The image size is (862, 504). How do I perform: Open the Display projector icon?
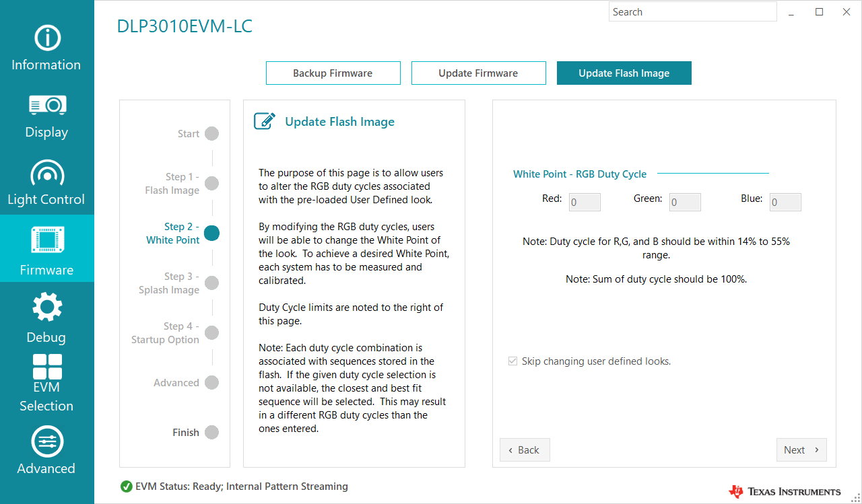pyautogui.click(x=46, y=105)
